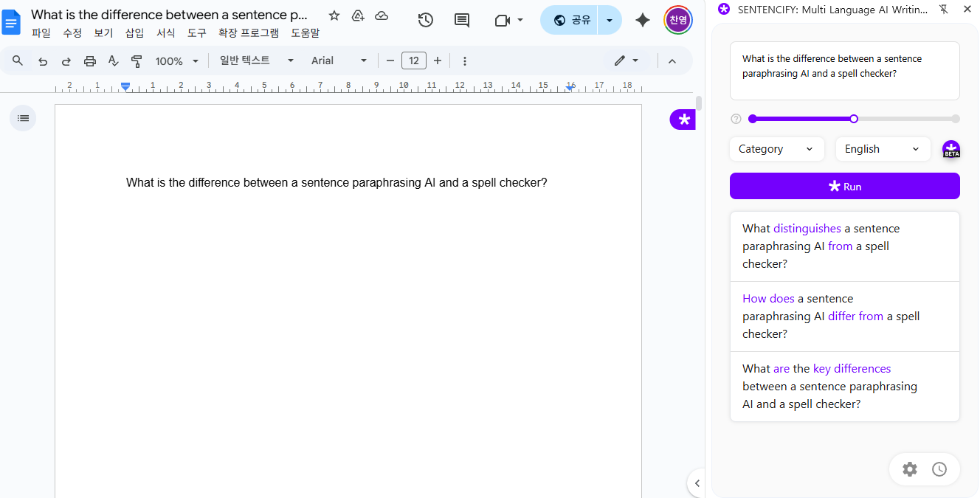Screen dimensions: 980x498
Task: Open the 확장 프로그램 menu
Action: point(249,33)
